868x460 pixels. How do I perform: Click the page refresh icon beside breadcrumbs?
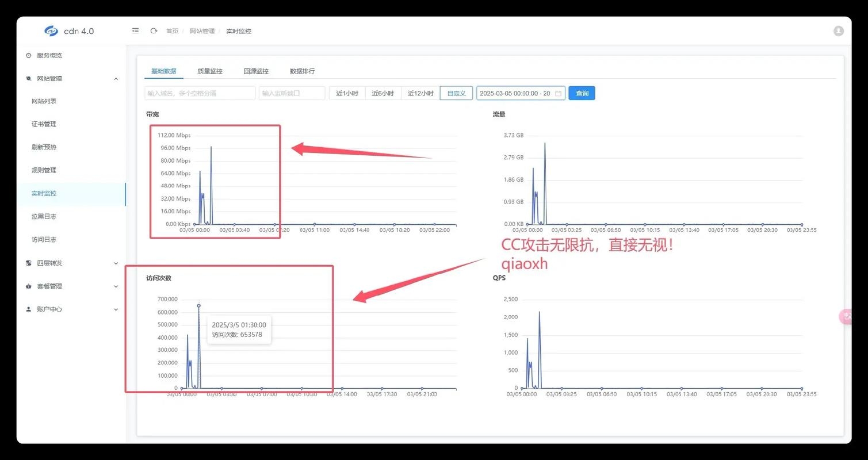pos(154,30)
